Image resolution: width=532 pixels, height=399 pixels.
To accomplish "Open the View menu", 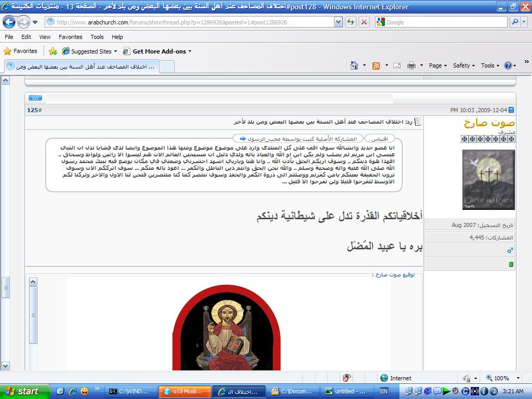I will pyautogui.click(x=45, y=37).
